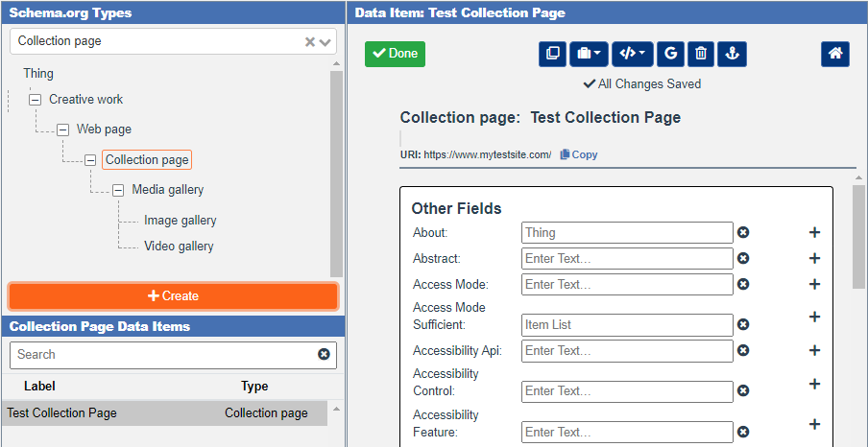Clear the data items Search box
Viewport: 868px width, 447px height.
tap(324, 355)
